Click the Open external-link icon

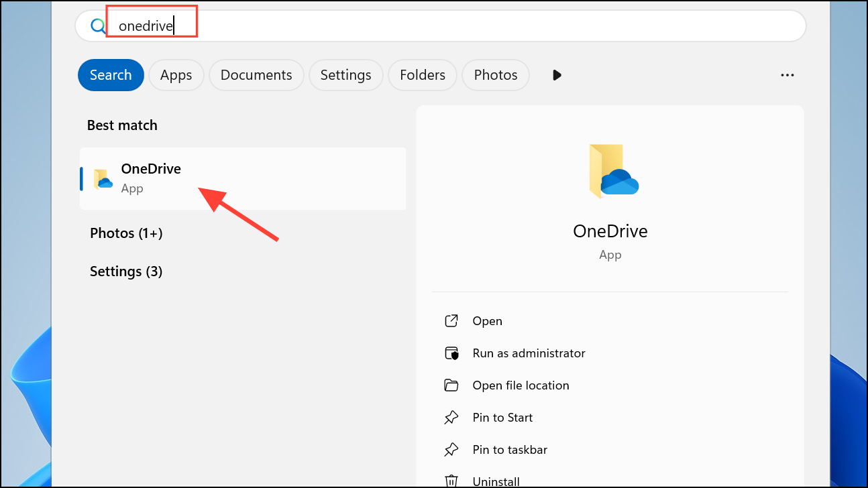tap(451, 321)
